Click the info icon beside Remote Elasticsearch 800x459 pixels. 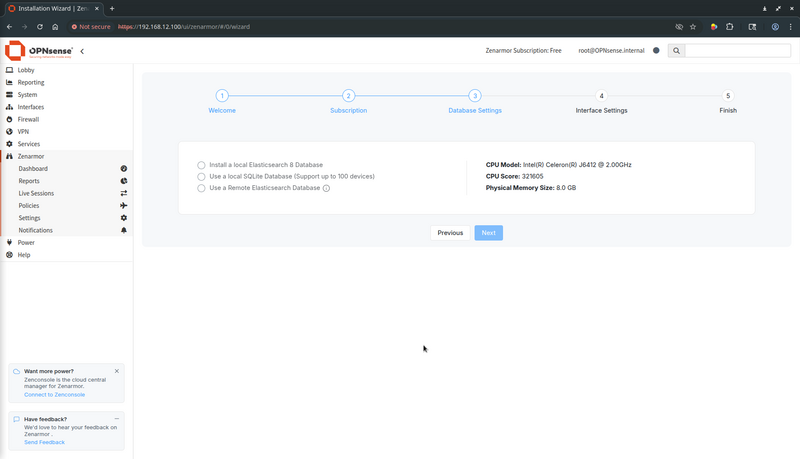326,188
